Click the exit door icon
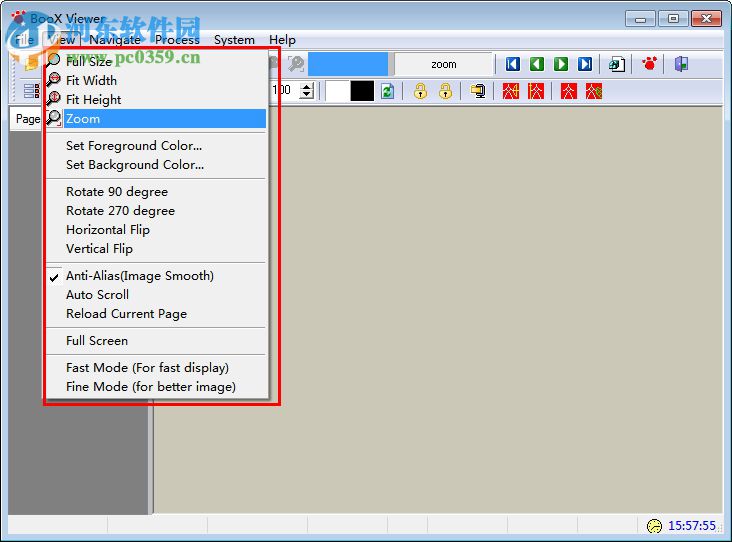Screen dimensions: 732x542 (x=681, y=63)
